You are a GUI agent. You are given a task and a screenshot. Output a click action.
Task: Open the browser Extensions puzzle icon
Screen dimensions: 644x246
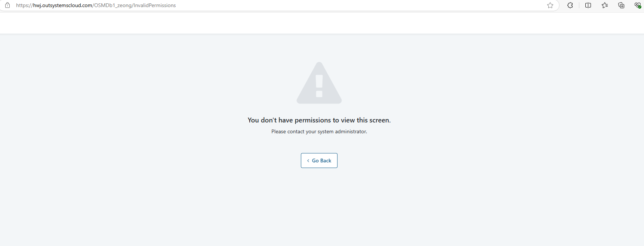[x=570, y=5]
